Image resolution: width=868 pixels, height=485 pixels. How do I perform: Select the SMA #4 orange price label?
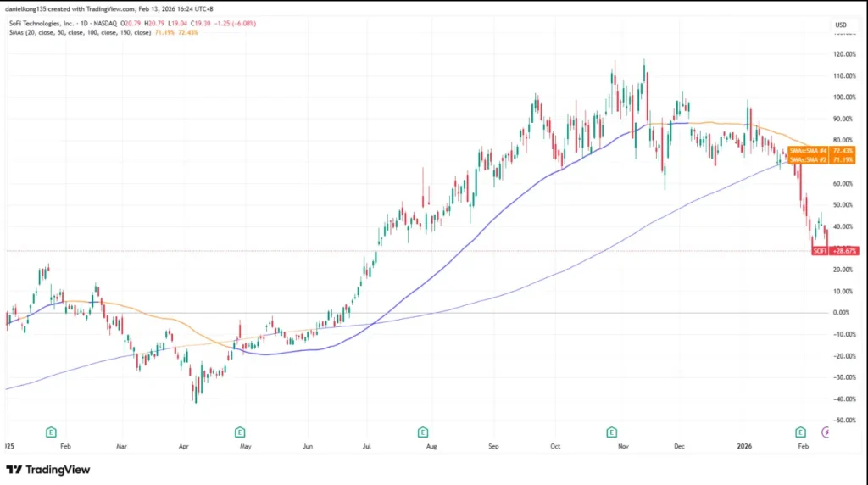point(821,151)
